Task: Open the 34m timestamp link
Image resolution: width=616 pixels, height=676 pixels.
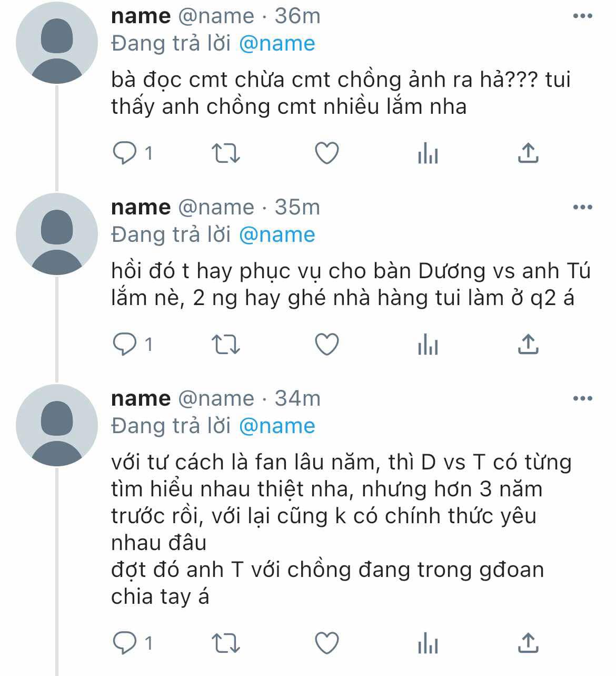Action: pyautogui.click(x=297, y=399)
